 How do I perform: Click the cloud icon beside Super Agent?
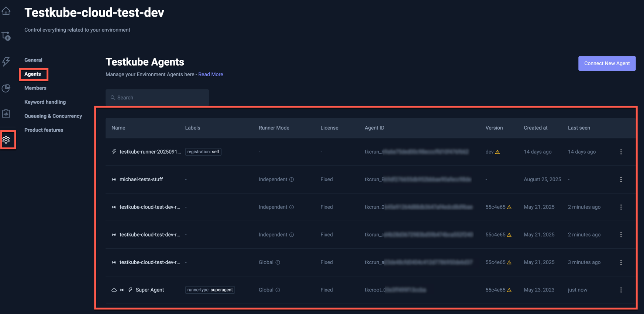[114, 290]
